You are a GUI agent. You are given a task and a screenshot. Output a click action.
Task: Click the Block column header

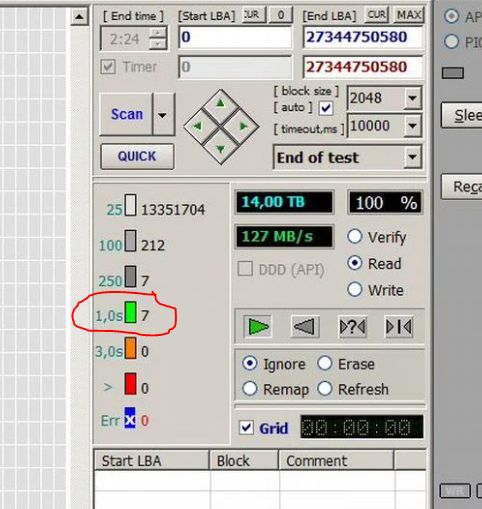coord(244,461)
